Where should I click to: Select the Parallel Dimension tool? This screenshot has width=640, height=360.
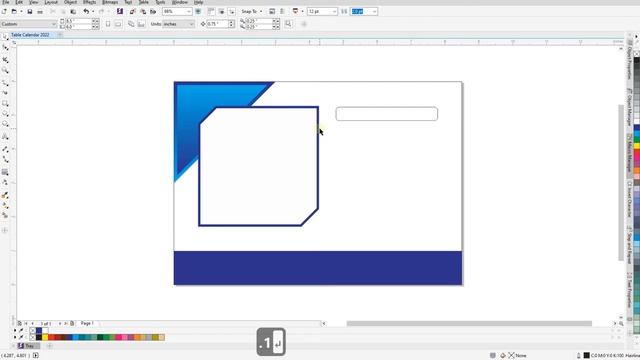pyautogui.click(x=5, y=149)
